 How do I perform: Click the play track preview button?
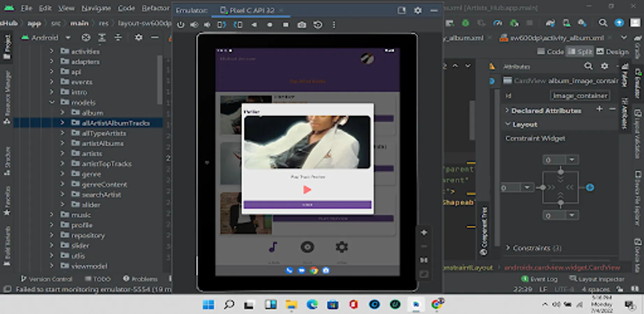[307, 190]
